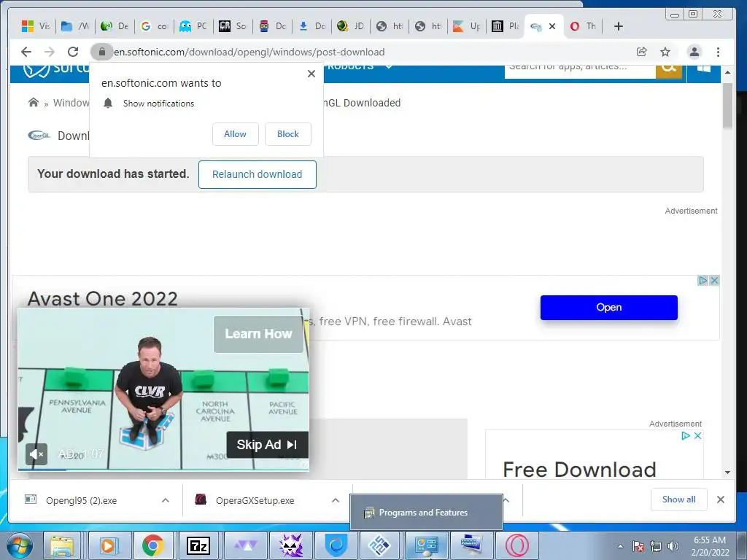Allow notifications from en.softonic.com
The width and height of the screenshot is (747, 560).
pos(236,134)
